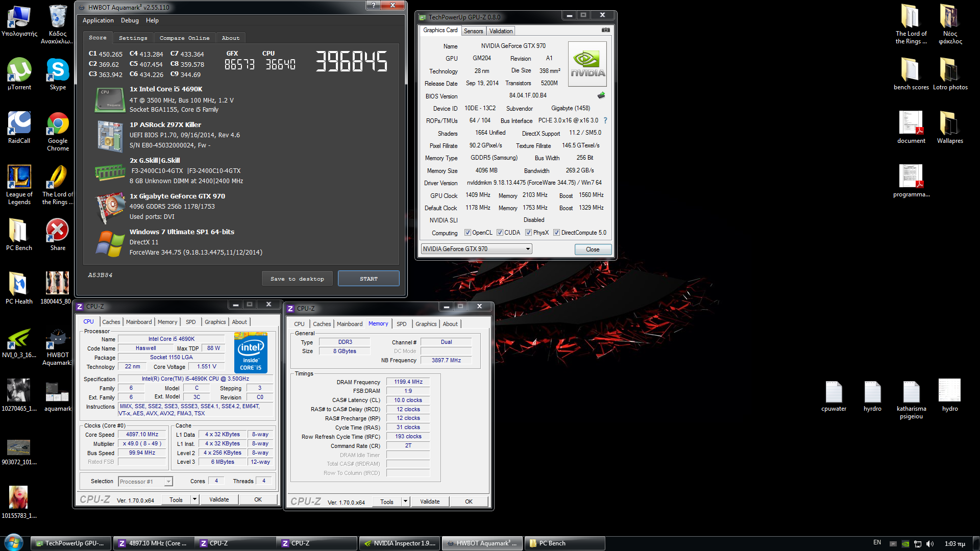The height and width of the screenshot is (551, 980).
Task: Toggle the CUDA checkbox in GPU-Z
Action: (500, 233)
